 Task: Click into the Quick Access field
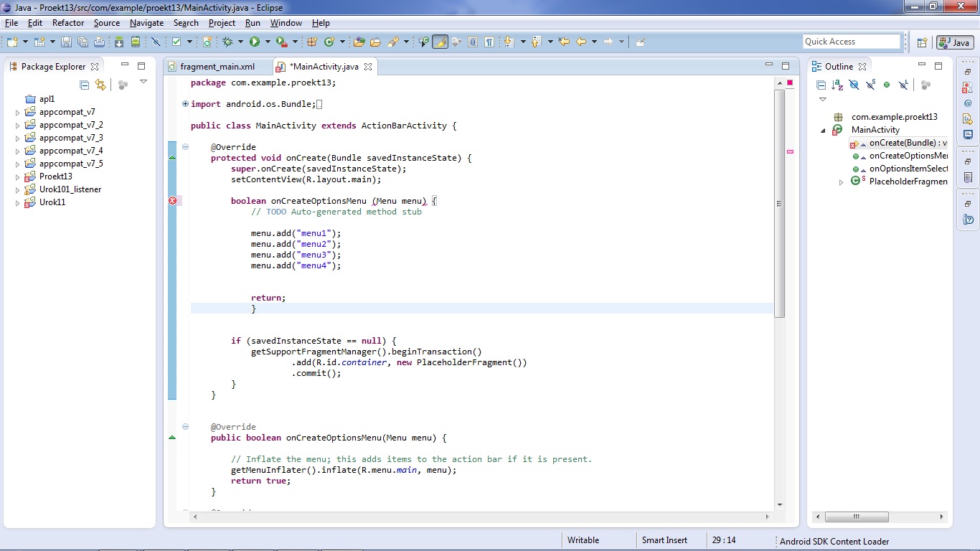851,42
